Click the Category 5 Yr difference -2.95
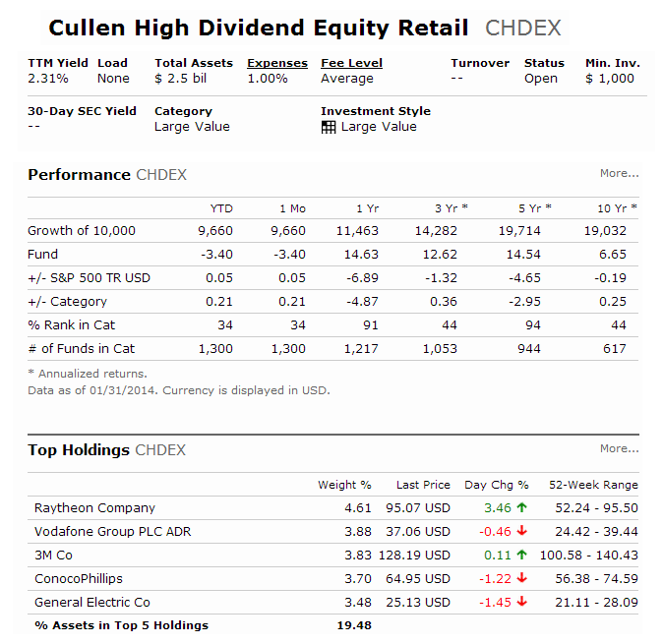The width and height of the screenshot is (663, 644). click(x=524, y=302)
